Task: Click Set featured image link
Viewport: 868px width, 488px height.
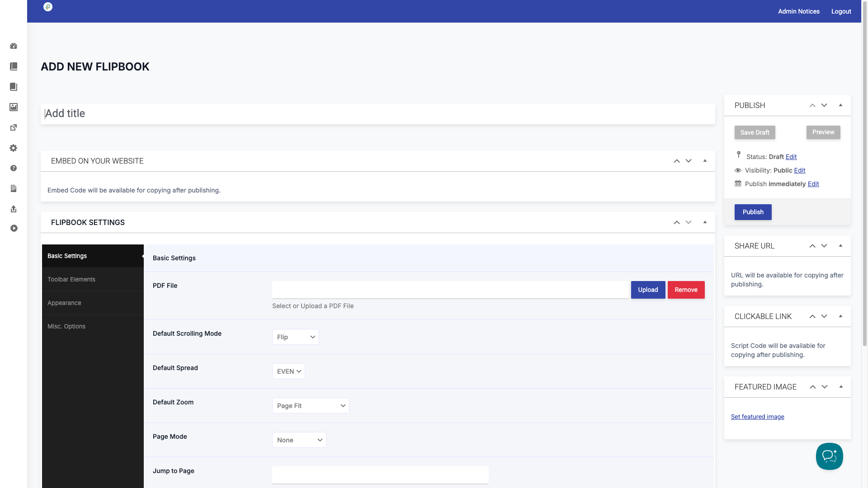Action: (x=757, y=417)
